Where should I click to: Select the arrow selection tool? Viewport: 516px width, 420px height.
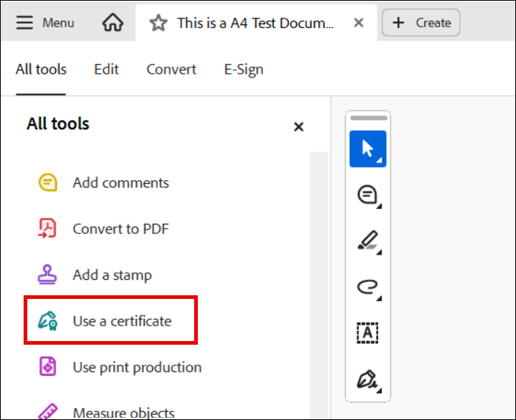368,148
